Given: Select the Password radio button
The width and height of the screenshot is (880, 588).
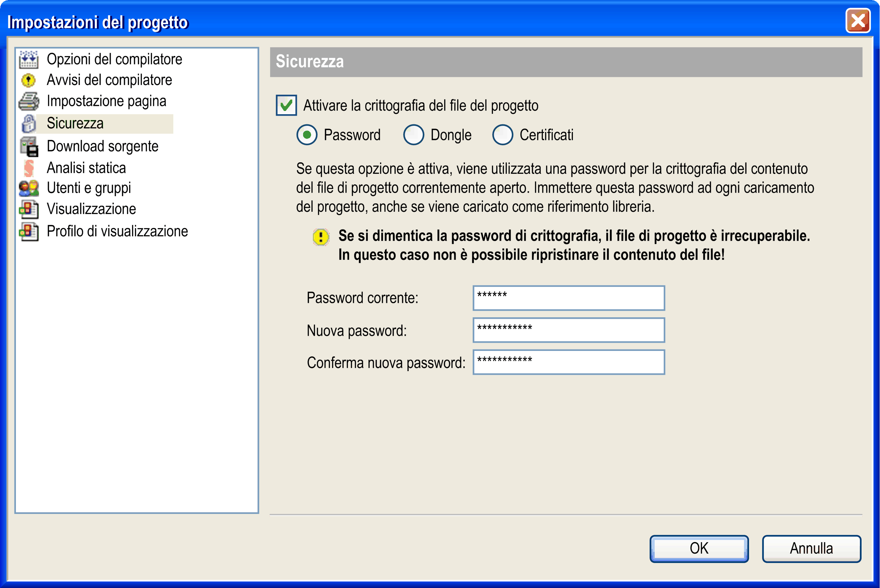Looking at the screenshot, I should tap(307, 135).
